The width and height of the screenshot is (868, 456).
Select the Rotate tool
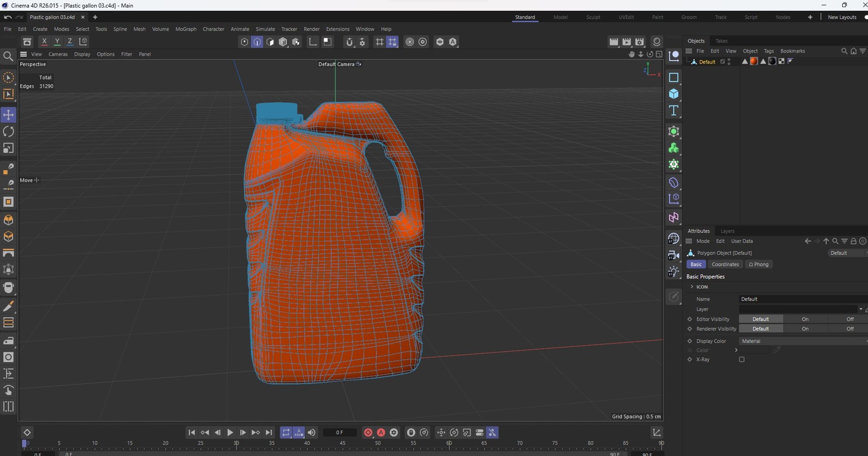(8, 132)
